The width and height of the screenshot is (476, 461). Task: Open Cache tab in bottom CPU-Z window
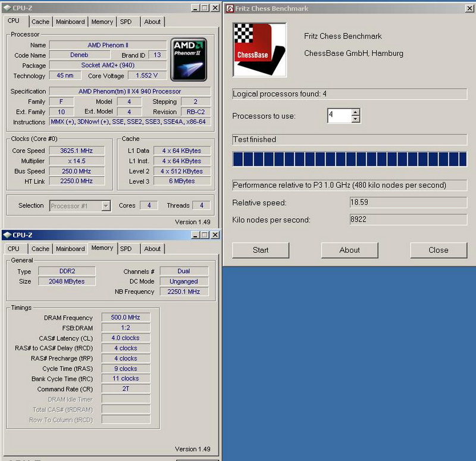pos(40,249)
